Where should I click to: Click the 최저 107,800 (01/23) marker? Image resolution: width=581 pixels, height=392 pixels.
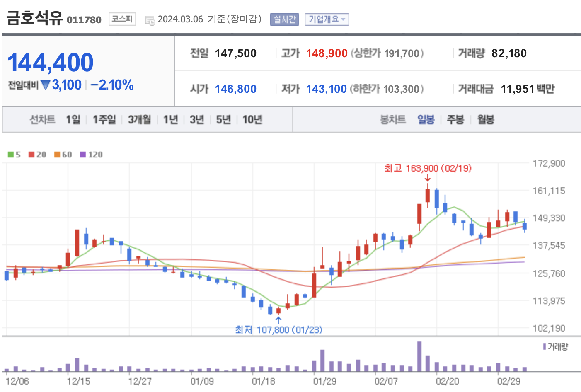point(278,330)
